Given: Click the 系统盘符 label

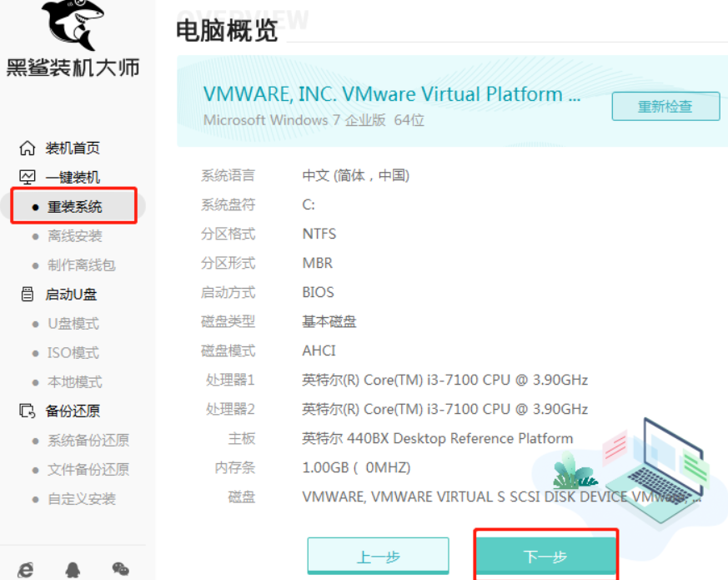Looking at the screenshot, I should coord(228,205).
